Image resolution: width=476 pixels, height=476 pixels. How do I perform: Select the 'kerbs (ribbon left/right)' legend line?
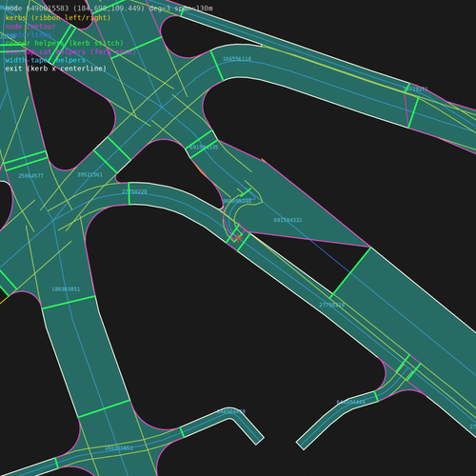click(x=58, y=18)
